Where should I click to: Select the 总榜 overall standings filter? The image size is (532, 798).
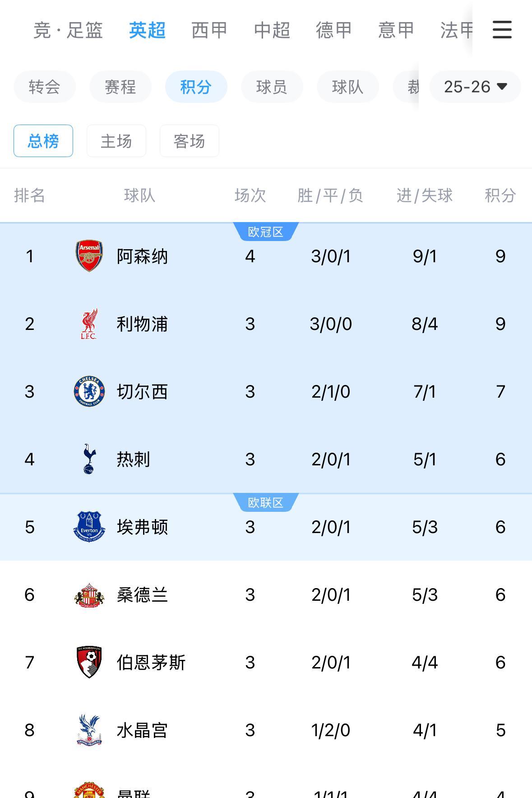43,141
